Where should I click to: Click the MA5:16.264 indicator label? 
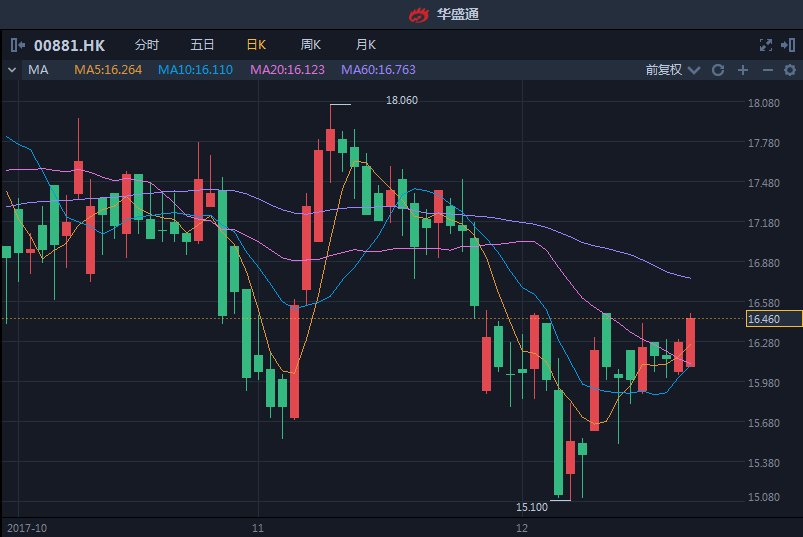[x=108, y=70]
